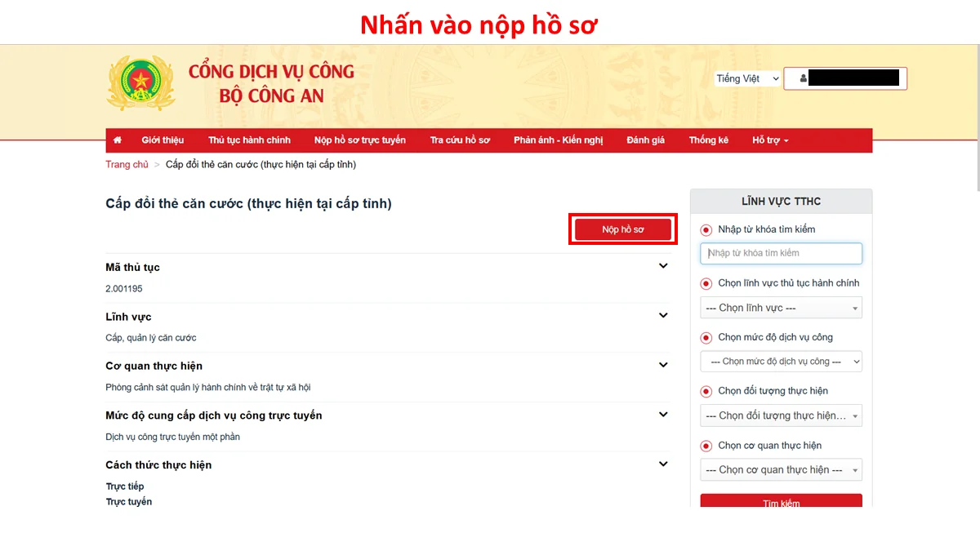The width and height of the screenshot is (980, 551).
Task: Open the Chọn lĩnh vực dropdown
Action: click(781, 308)
